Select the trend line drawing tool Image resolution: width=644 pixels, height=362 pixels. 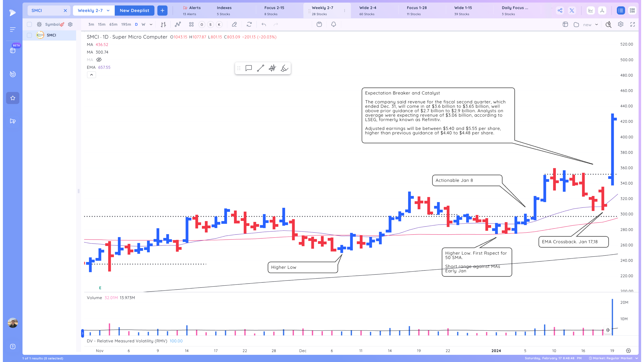tap(261, 68)
